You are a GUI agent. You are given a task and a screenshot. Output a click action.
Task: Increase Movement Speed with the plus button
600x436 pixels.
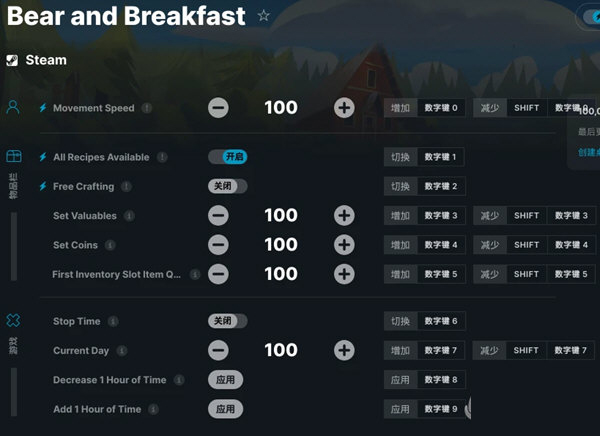tap(344, 108)
